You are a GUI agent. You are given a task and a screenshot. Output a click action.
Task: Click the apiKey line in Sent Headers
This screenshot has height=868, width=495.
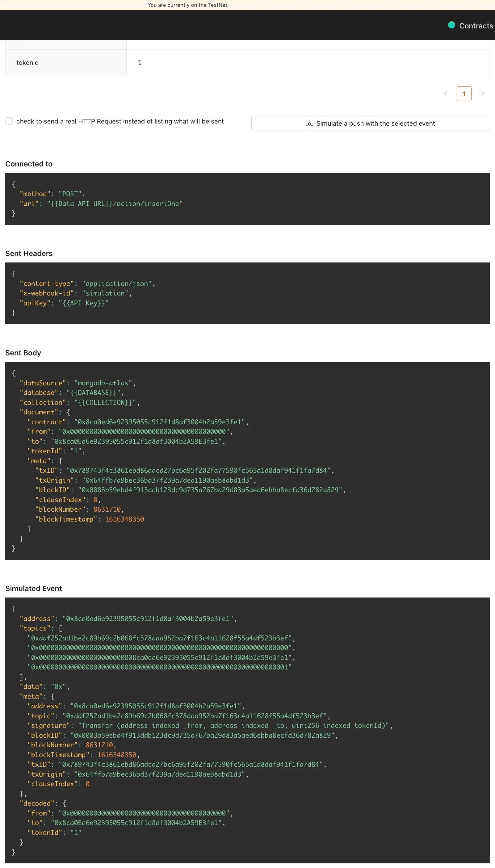click(x=64, y=303)
